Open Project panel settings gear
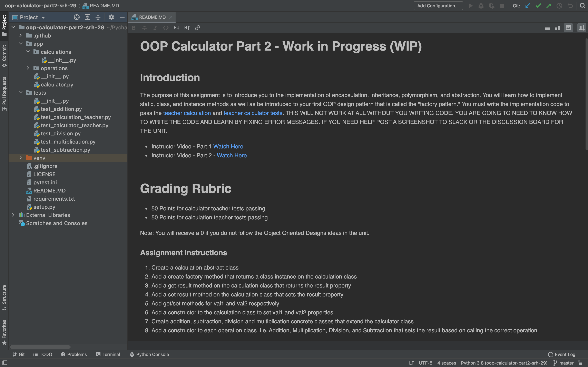Image resolution: width=588 pixels, height=367 pixels. click(x=111, y=17)
